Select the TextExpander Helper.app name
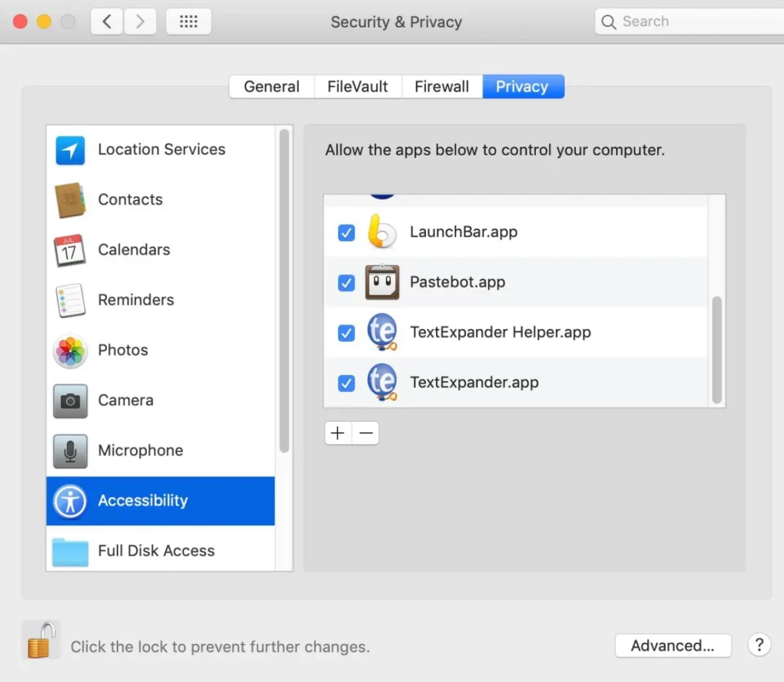 [500, 332]
